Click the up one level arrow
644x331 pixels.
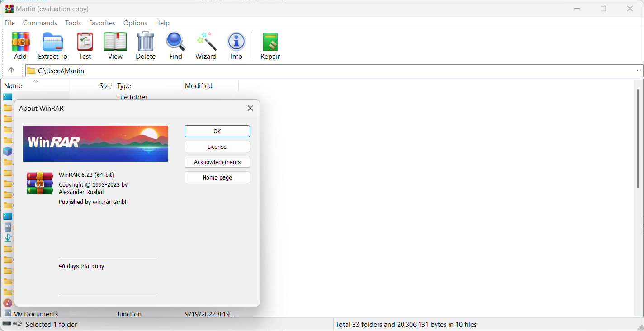11,70
